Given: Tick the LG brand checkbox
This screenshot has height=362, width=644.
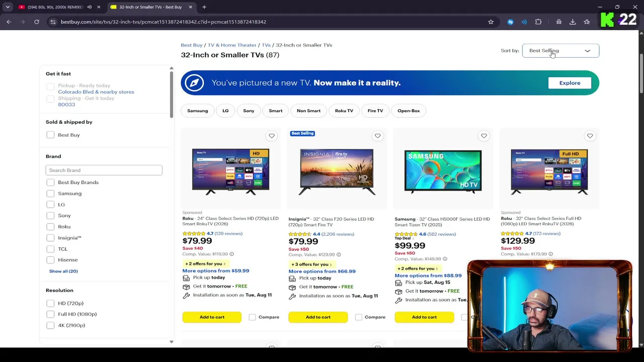Looking at the screenshot, I should (x=50, y=205).
